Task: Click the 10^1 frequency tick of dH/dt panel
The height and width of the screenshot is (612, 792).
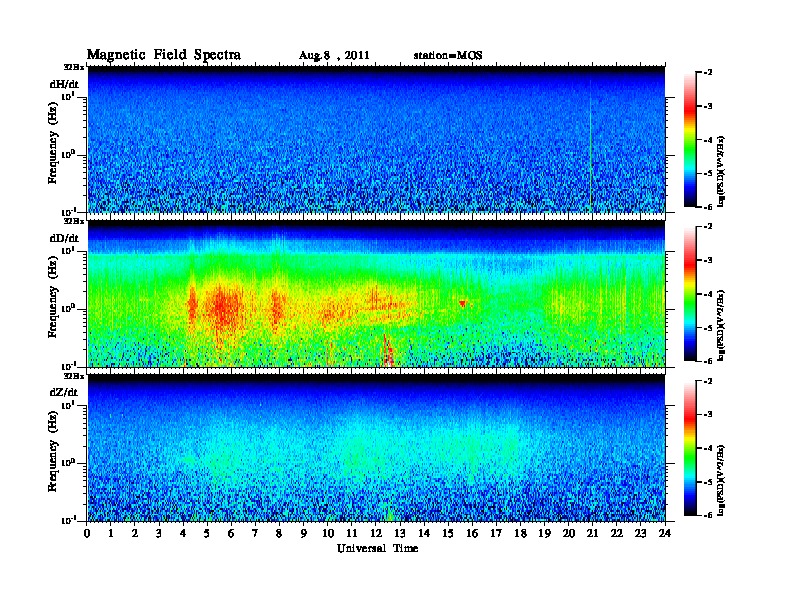Action: pyautogui.click(x=68, y=96)
